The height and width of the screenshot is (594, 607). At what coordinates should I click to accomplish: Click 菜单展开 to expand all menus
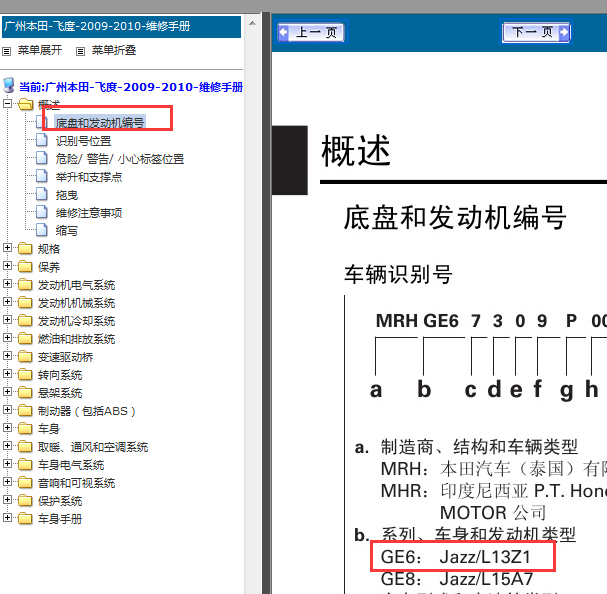pyautogui.click(x=39, y=50)
